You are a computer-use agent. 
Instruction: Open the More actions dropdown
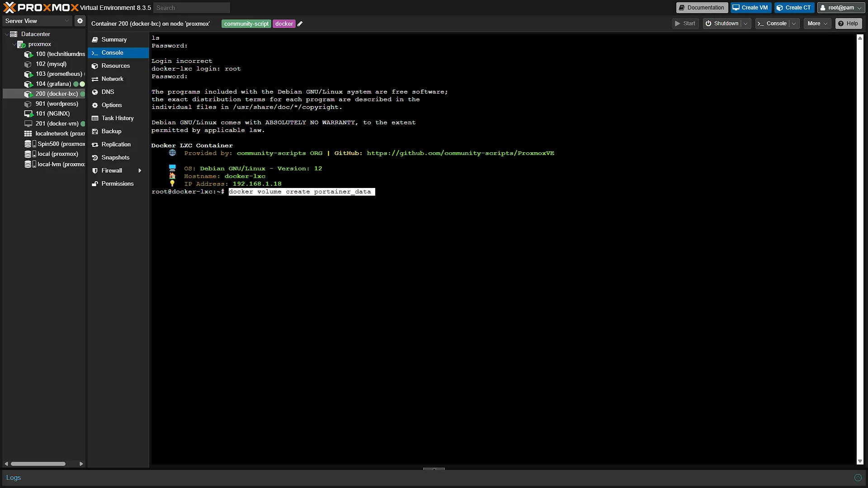[x=817, y=23]
